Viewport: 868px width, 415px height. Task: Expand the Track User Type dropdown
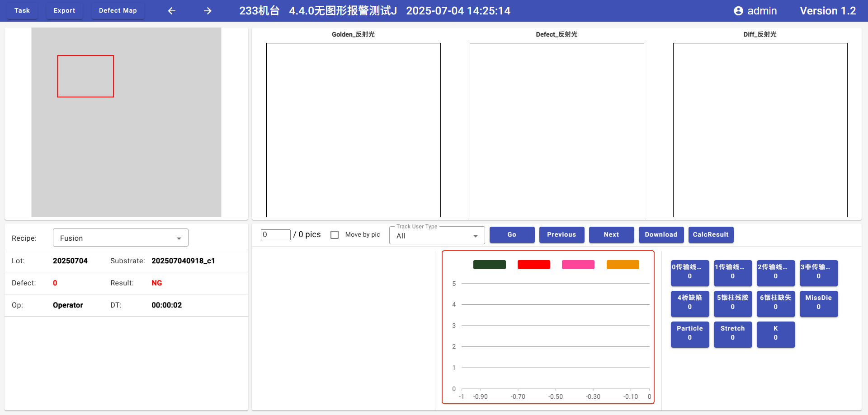437,236
